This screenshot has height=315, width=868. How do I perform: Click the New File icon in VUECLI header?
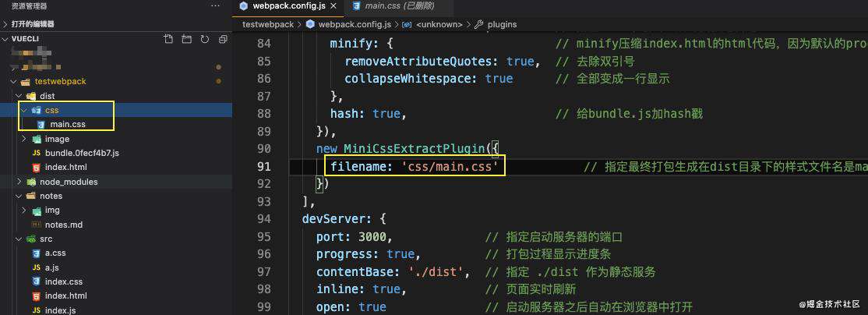coord(169,39)
